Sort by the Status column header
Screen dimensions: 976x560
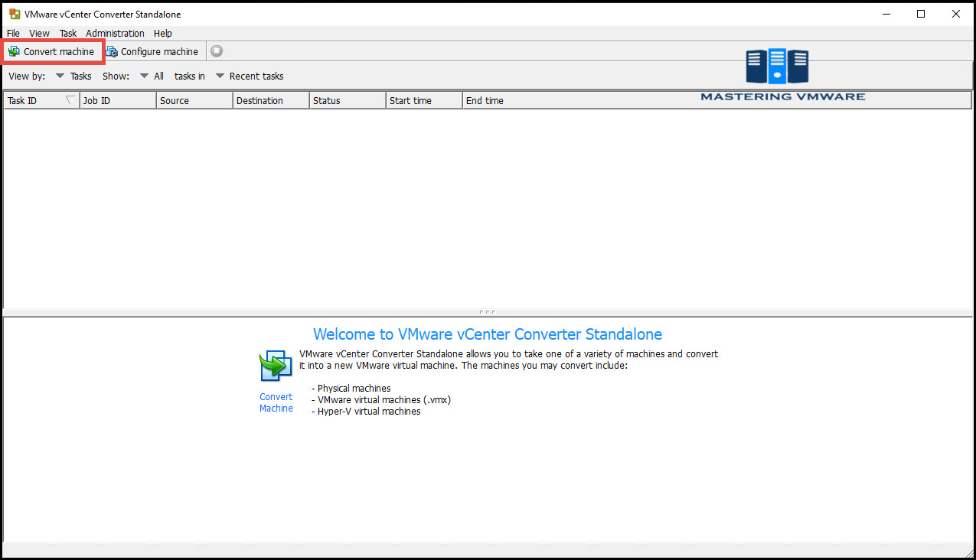point(348,100)
